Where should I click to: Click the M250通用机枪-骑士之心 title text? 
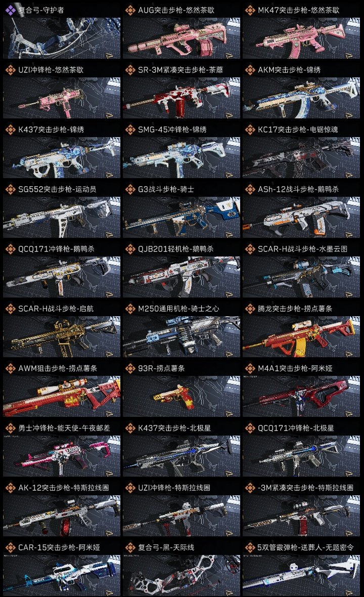[178, 309]
